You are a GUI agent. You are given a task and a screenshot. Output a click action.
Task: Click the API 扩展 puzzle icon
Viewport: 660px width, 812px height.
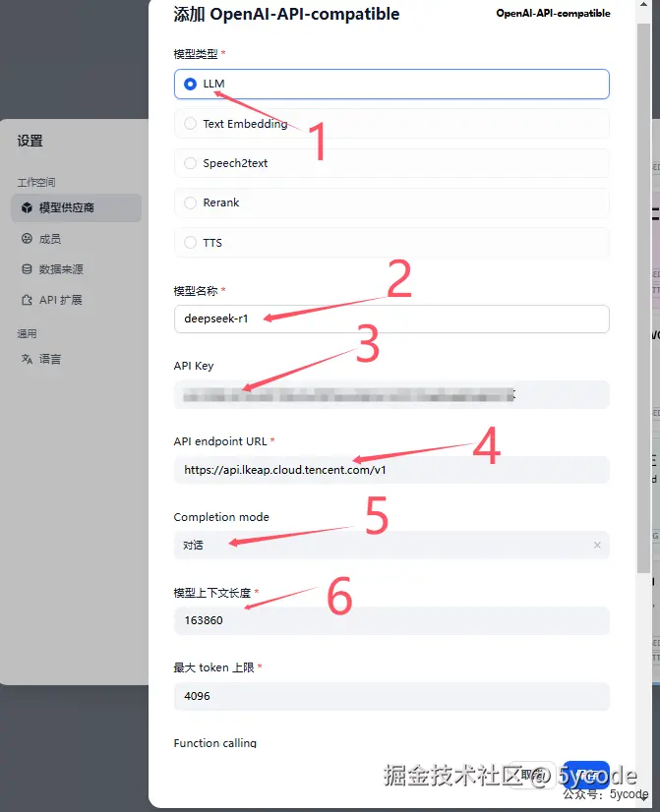click(27, 300)
